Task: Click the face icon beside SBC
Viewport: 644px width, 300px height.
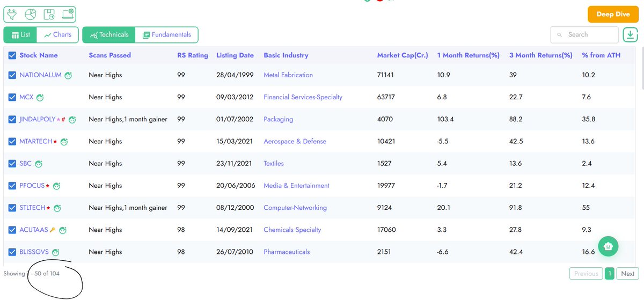Action: tap(38, 164)
